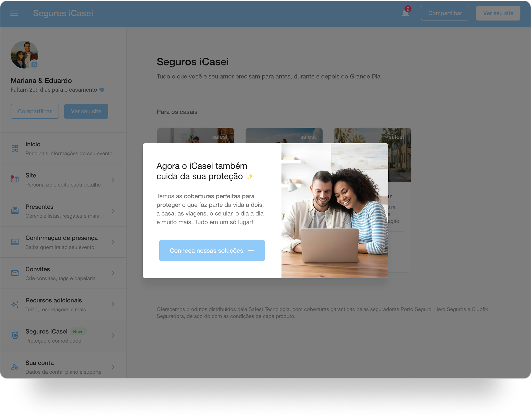Open the hamburger menu icon
The image size is (531, 420).
tap(14, 13)
